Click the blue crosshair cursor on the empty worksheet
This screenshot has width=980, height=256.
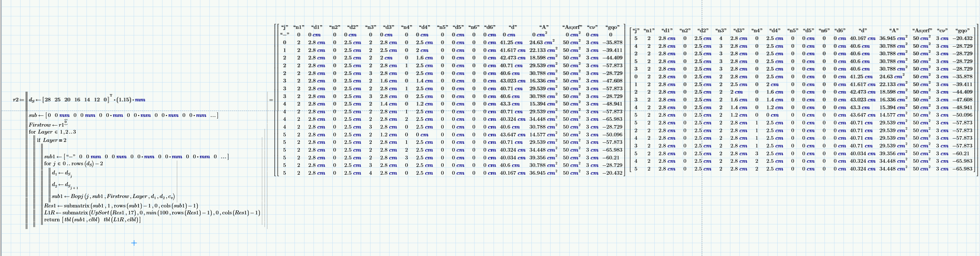[134, 243]
